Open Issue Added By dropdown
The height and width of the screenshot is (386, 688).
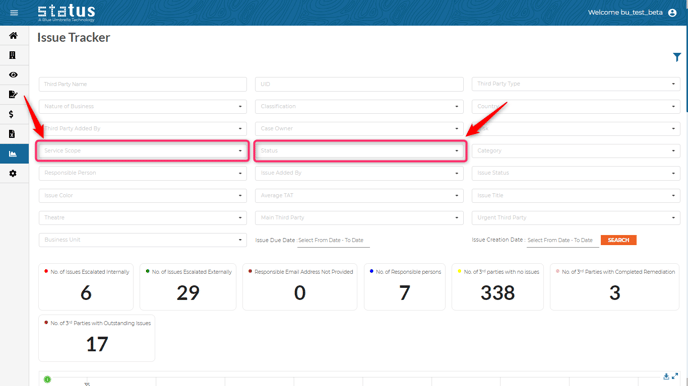tap(359, 173)
